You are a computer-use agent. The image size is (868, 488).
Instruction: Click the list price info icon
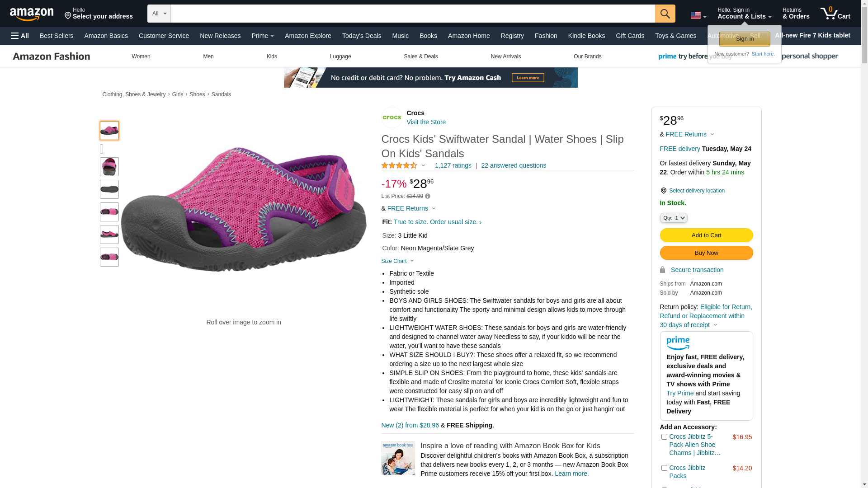(x=428, y=196)
